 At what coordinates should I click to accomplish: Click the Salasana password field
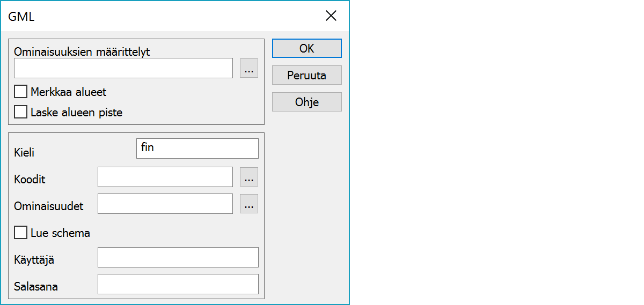[x=178, y=284]
